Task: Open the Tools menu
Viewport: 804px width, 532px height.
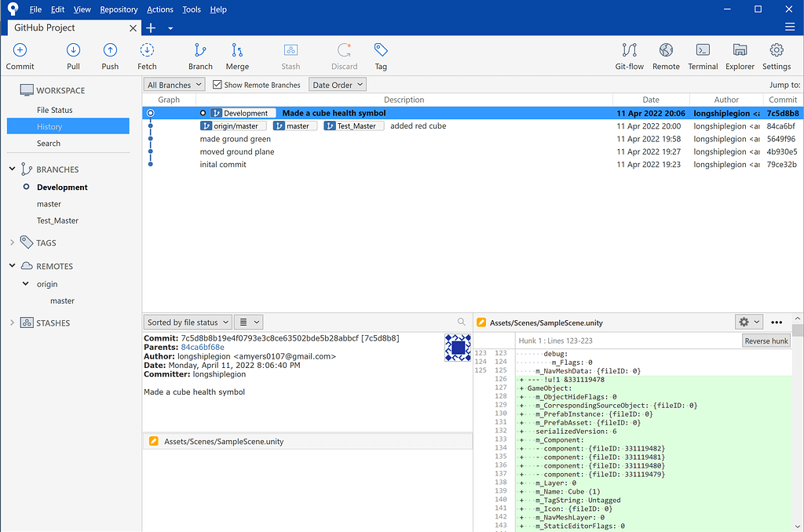Action: 192,9
